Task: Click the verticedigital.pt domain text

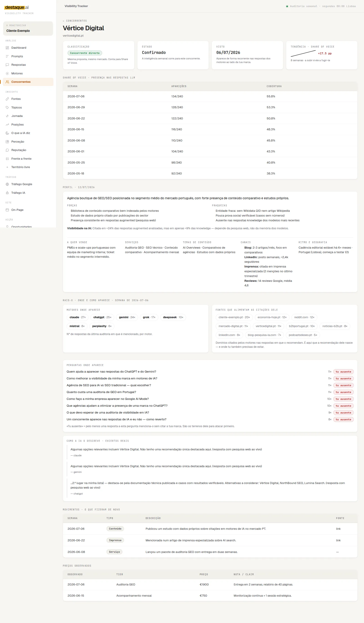Action: coord(73,36)
